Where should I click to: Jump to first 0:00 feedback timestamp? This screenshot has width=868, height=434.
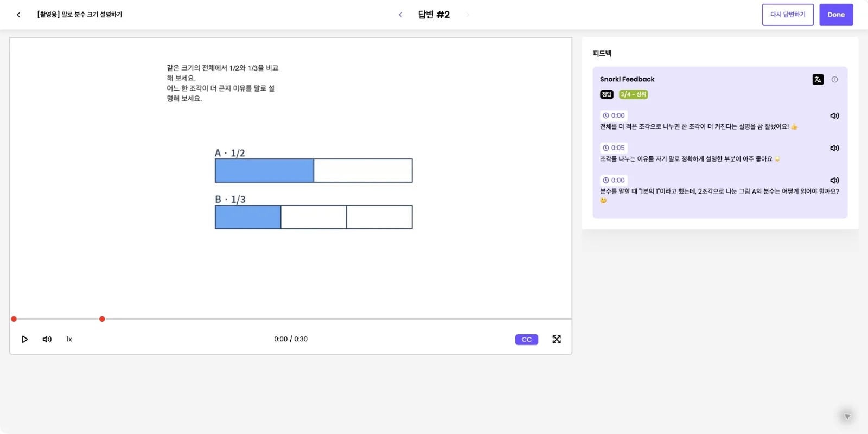point(614,116)
